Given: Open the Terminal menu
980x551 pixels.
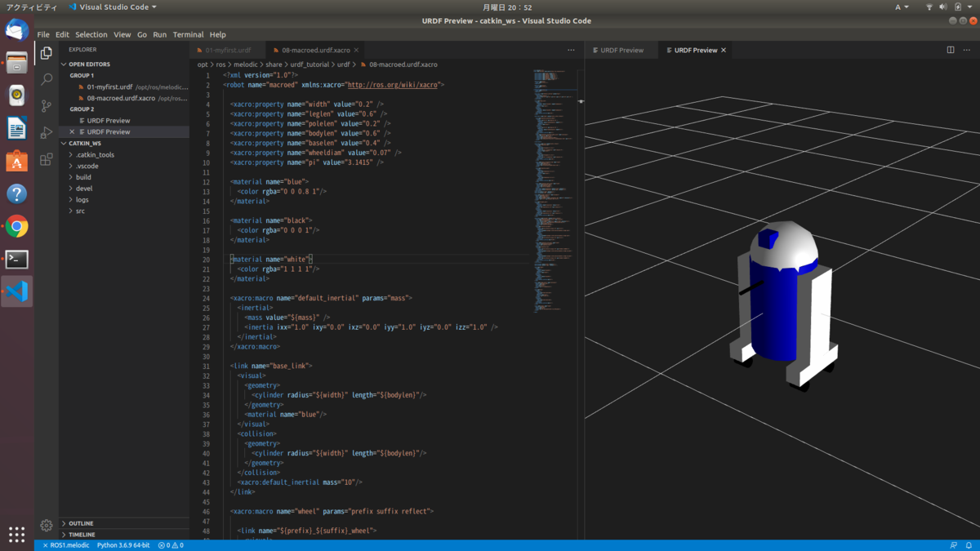Looking at the screenshot, I should point(189,35).
